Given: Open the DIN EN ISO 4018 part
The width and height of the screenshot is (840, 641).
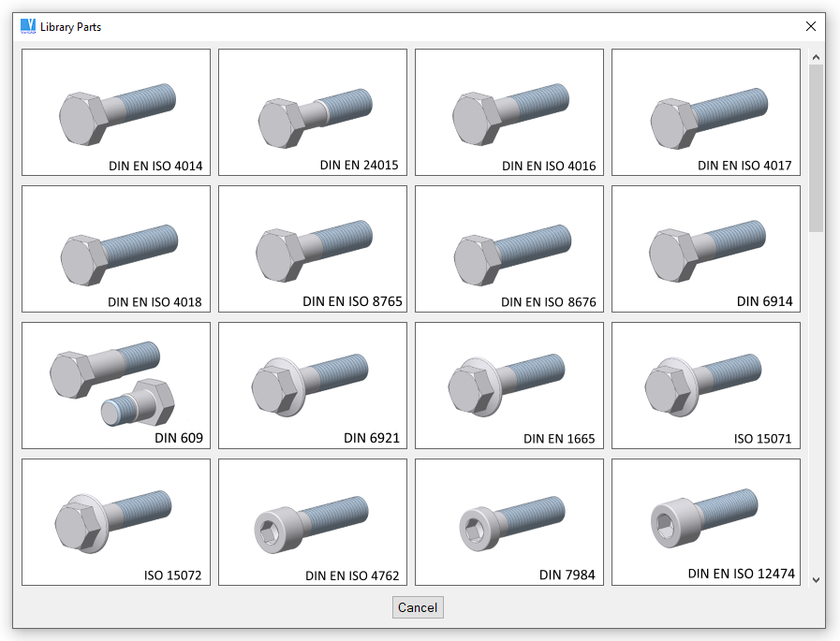Looking at the screenshot, I should point(116,249).
